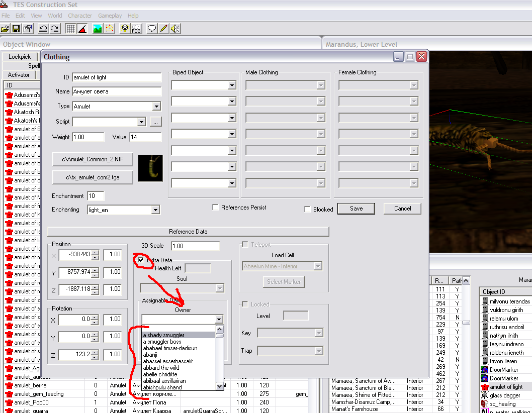
Task: Click the Save floppy disk icon
Action: [x=17, y=29]
